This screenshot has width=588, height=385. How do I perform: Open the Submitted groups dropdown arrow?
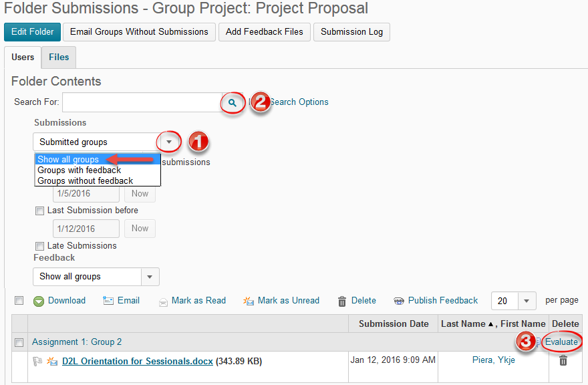click(169, 142)
